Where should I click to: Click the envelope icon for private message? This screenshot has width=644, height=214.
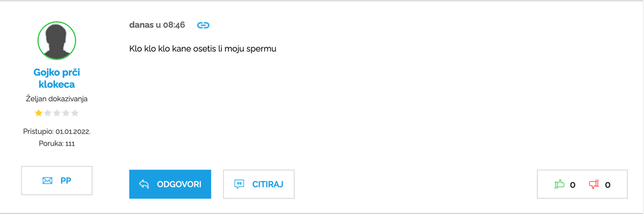click(47, 181)
